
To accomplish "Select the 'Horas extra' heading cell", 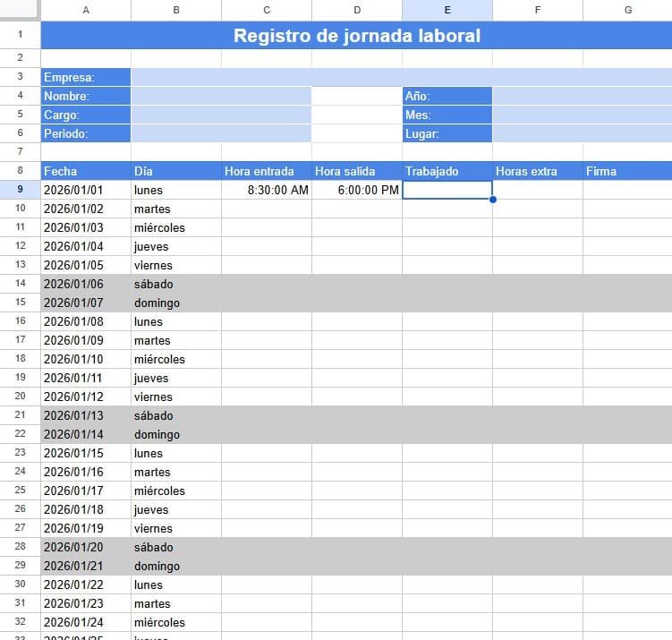I will pyautogui.click(x=538, y=171).
